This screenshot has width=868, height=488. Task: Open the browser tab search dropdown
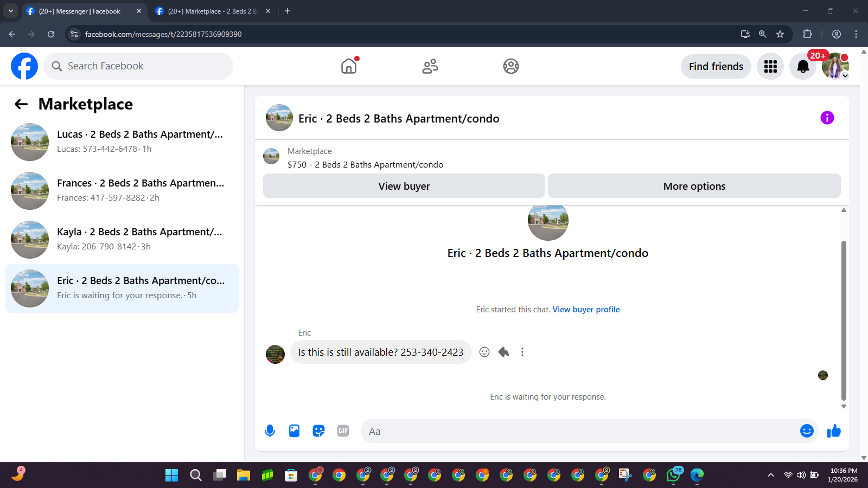click(x=11, y=11)
